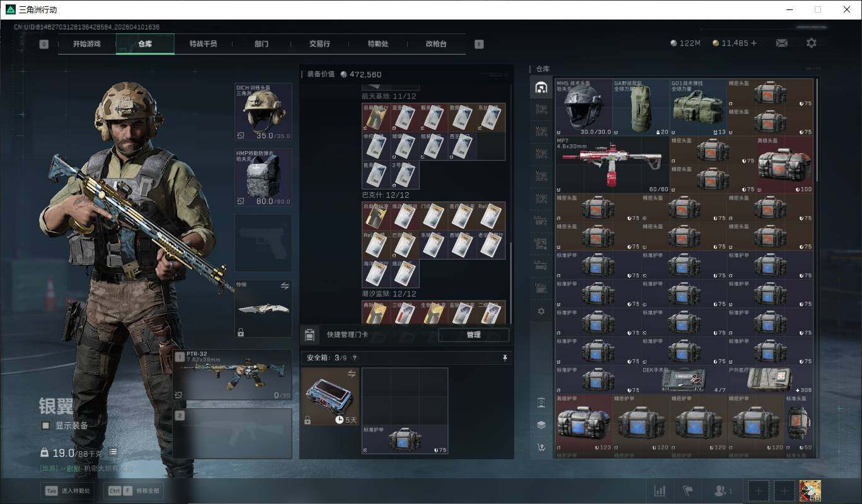
Task: Click the Tab 进入特勤处 button
Action: (67, 491)
